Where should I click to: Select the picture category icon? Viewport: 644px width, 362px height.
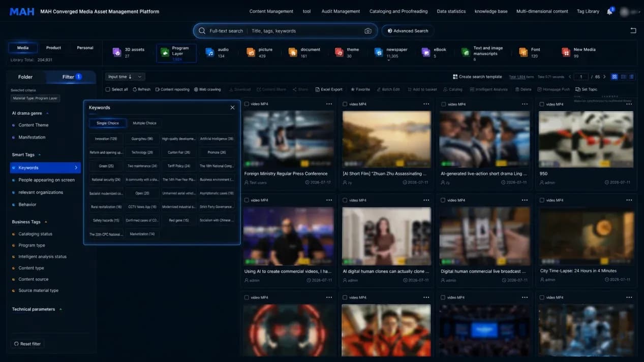pyautogui.click(x=250, y=52)
